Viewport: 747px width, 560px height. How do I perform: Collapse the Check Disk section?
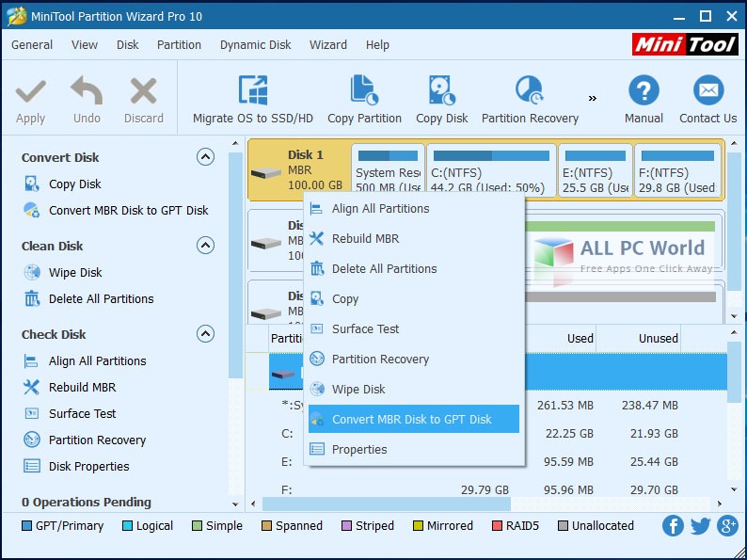coord(205,333)
